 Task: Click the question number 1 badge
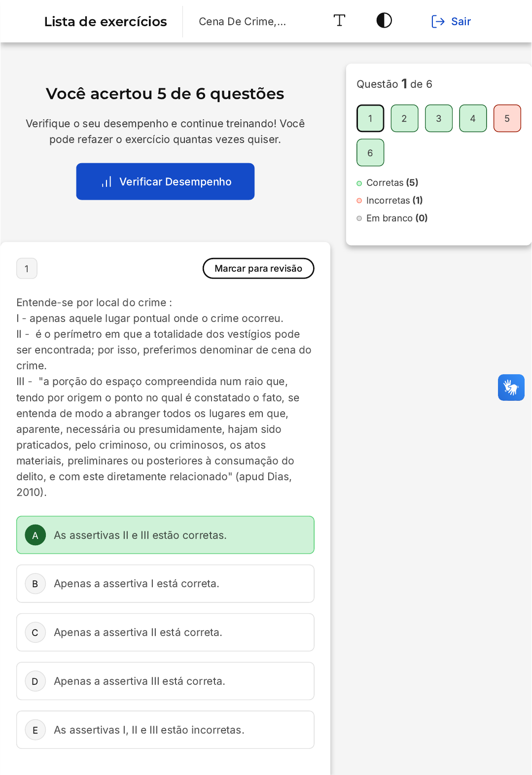[27, 269]
